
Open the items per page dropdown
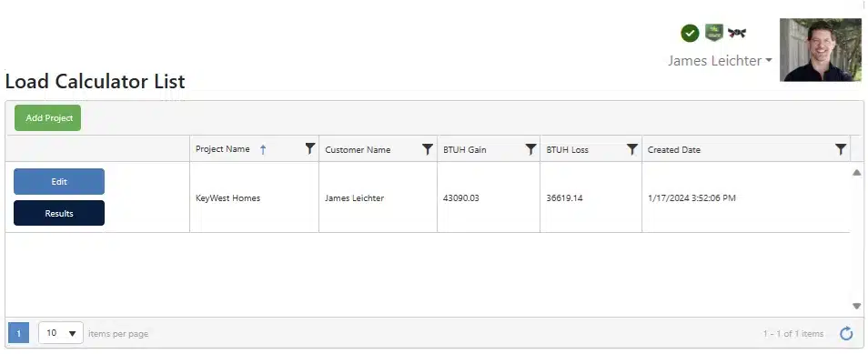(x=61, y=333)
